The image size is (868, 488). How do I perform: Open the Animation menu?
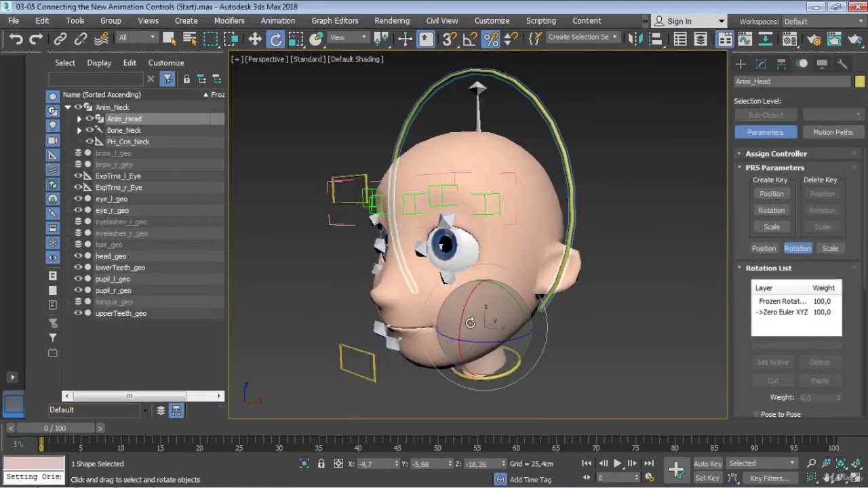278,21
